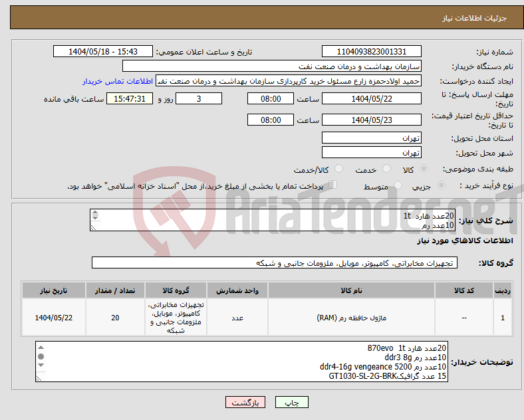This screenshot has height=420, width=524.
Task: Click the goods group cell in table row
Action: pos(176,318)
